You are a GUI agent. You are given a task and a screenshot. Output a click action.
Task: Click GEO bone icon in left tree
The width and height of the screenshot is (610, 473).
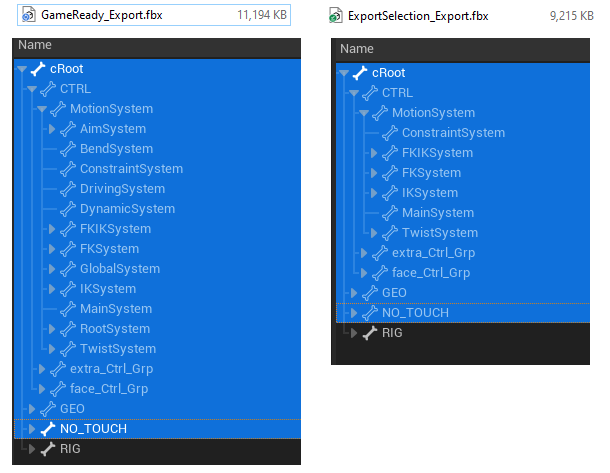(48, 409)
